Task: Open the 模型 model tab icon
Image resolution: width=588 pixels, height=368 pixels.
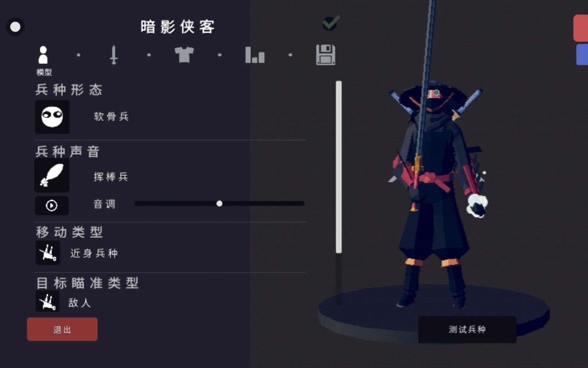Action: (x=43, y=55)
